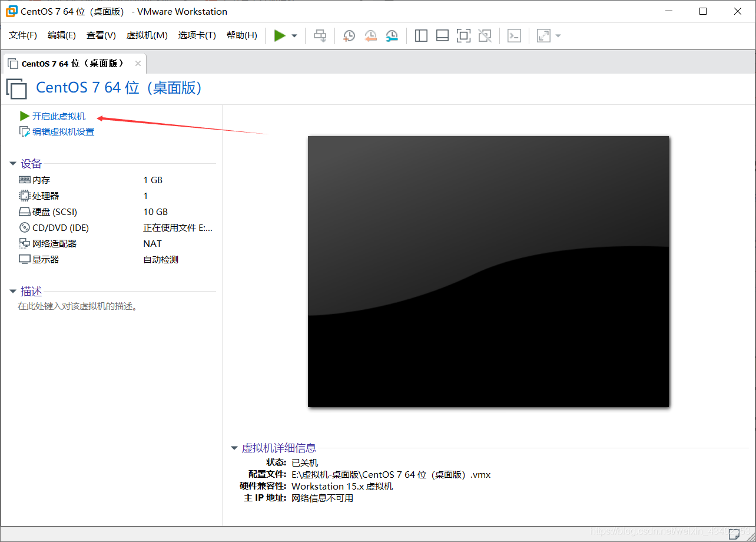Screen dimensions: 756x542
Task: Click the .vmx configuration file path
Action: click(x=391, y=475)
